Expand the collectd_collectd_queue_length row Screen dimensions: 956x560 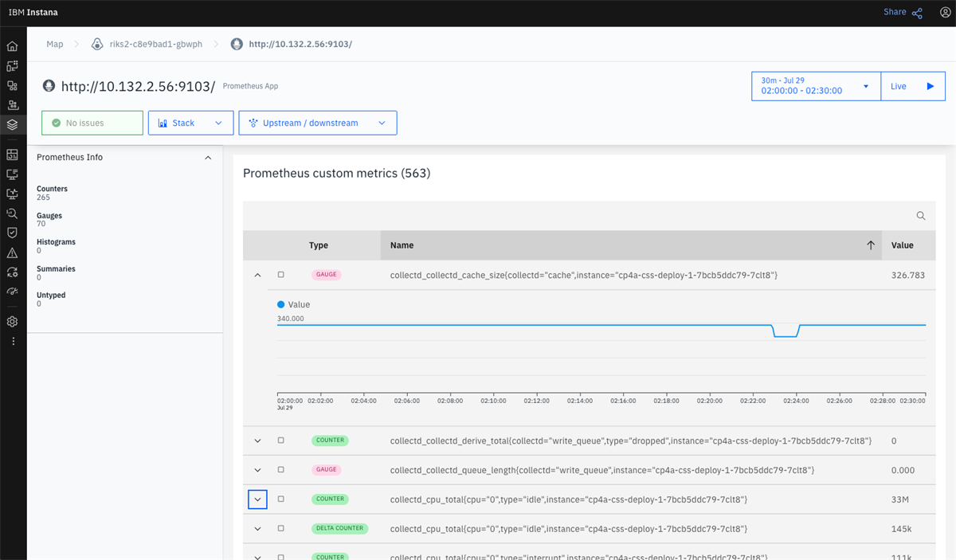point(257,470)
